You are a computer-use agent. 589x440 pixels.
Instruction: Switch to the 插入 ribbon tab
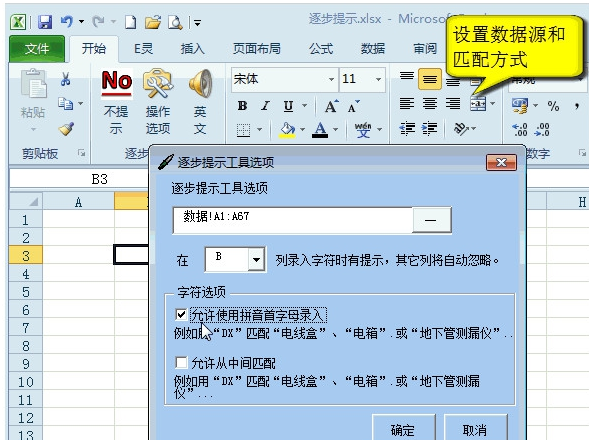[x=192, y=49]
